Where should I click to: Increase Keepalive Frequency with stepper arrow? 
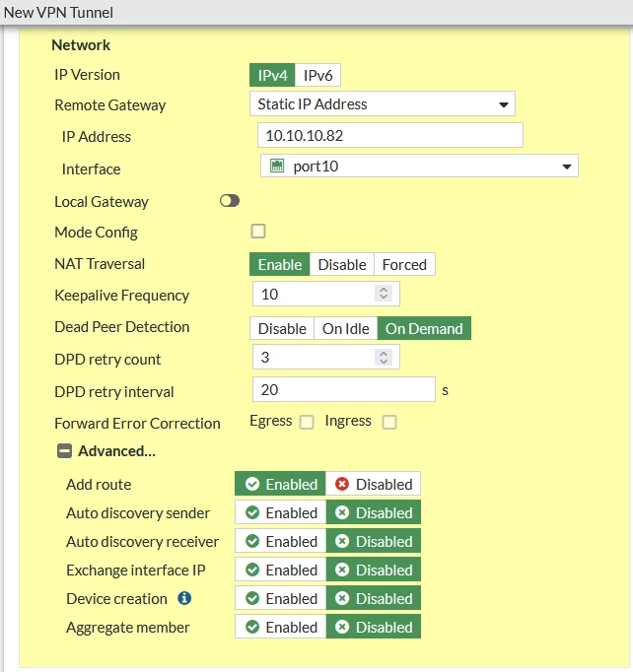click(384, 290)
